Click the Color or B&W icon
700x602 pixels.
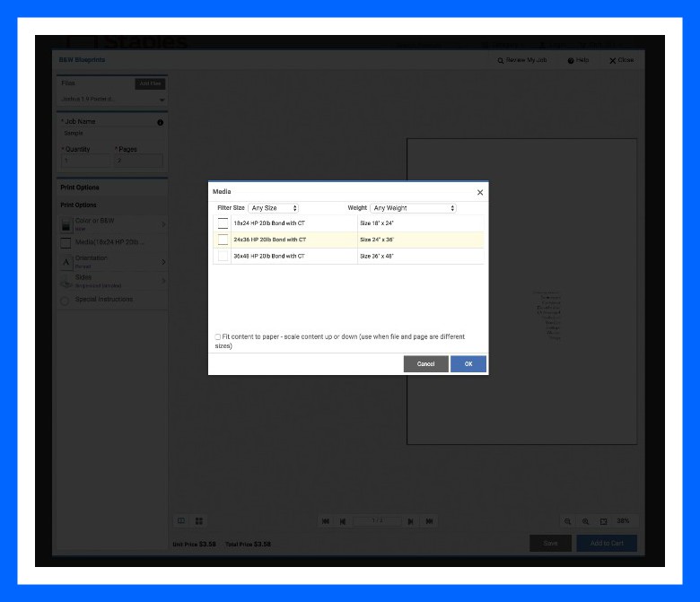click(x=66, y=225)
